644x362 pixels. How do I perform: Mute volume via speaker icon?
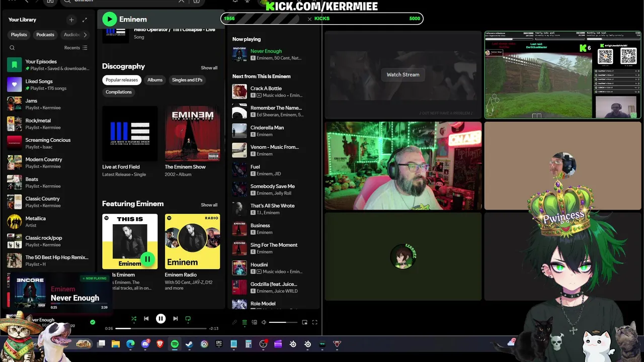pyautogui.click(x=264, y=322)
